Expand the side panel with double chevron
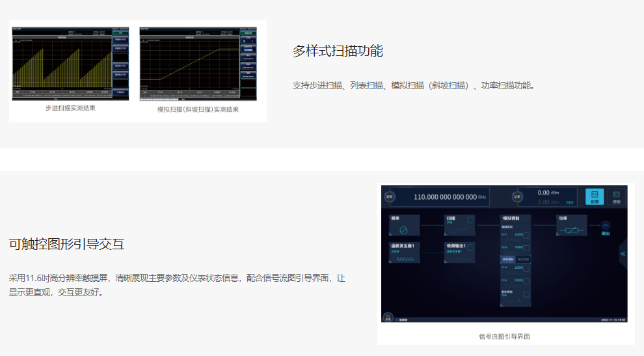The height and width of the screenshot is (356, 644). coord(623,254)
